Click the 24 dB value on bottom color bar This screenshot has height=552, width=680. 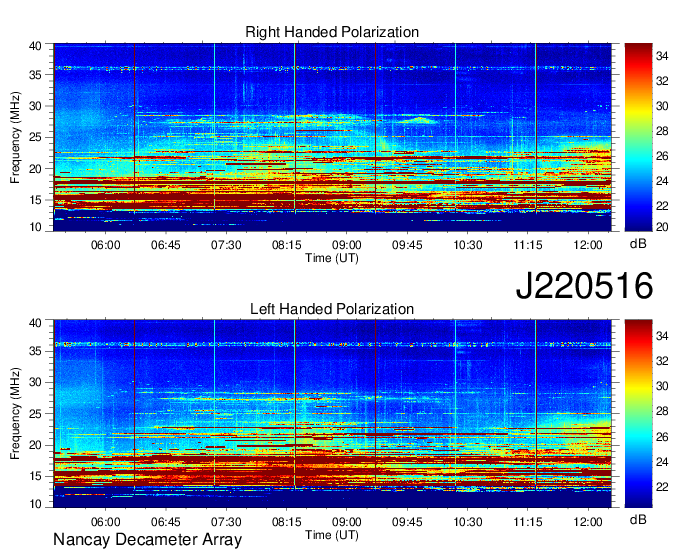(662, 462)
